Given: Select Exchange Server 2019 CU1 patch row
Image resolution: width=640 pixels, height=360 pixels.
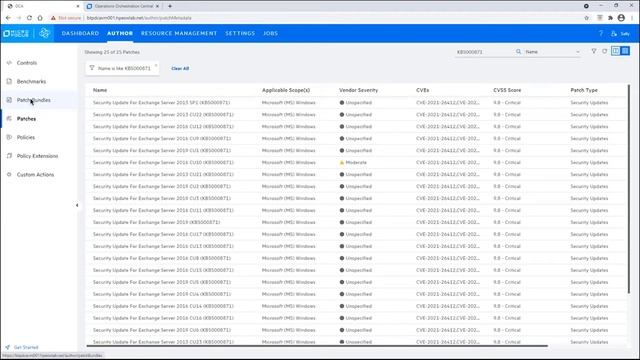Looking at the screenshot, I should [355, 151].
